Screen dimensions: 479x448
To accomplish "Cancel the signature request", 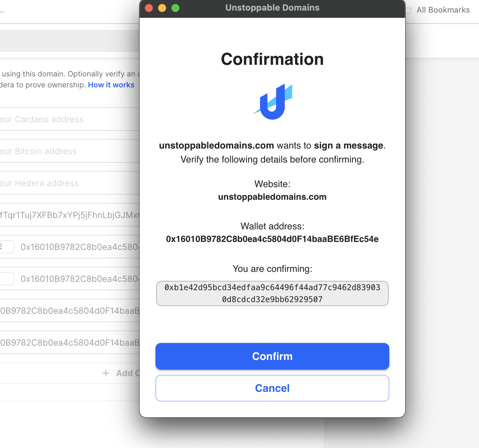I will tap(272, 388).
